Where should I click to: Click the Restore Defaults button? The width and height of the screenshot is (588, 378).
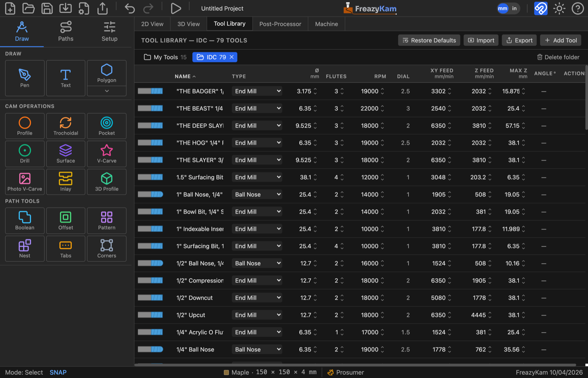429,40
